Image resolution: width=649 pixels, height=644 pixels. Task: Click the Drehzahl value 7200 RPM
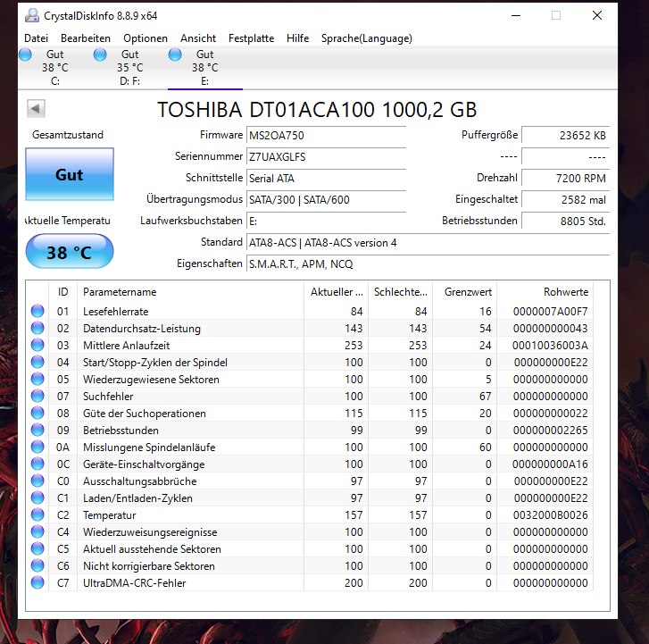[x=565, y=179]
